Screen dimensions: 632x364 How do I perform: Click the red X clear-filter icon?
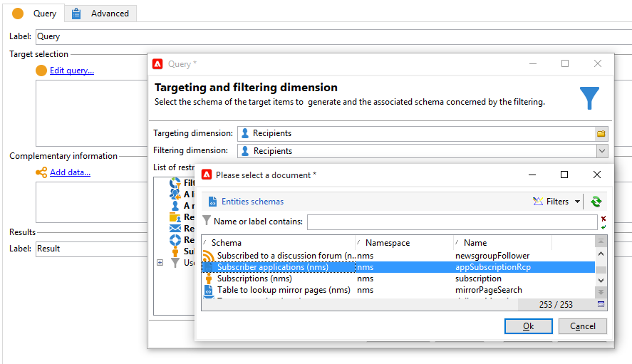pyautogui.click(x=603, y=219)
